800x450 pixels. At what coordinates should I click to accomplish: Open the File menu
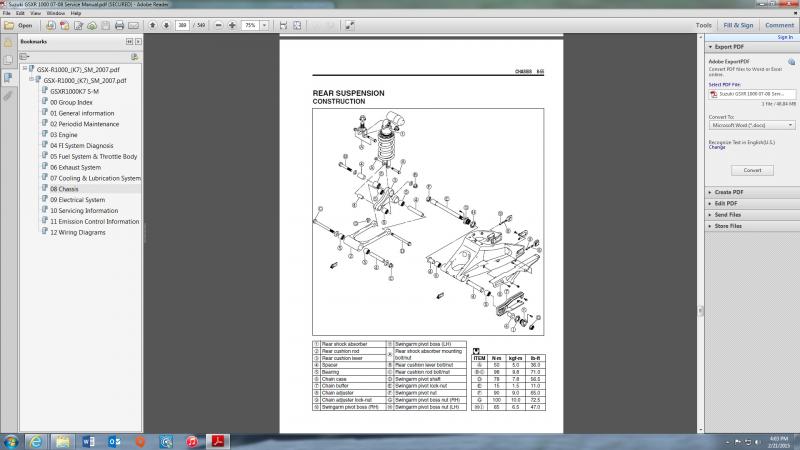[7, 13]
